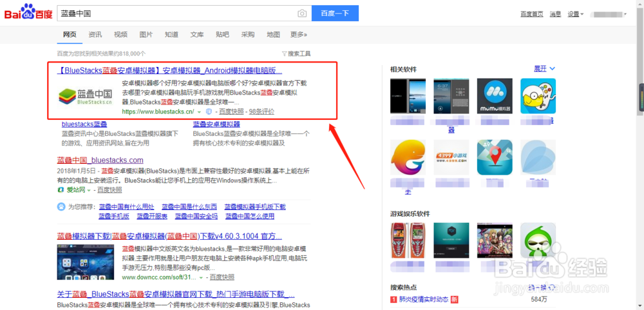Screen dimensions: 644x310
Task: Open suggestion 蓝叠手机版
Action: click(114, 217)
